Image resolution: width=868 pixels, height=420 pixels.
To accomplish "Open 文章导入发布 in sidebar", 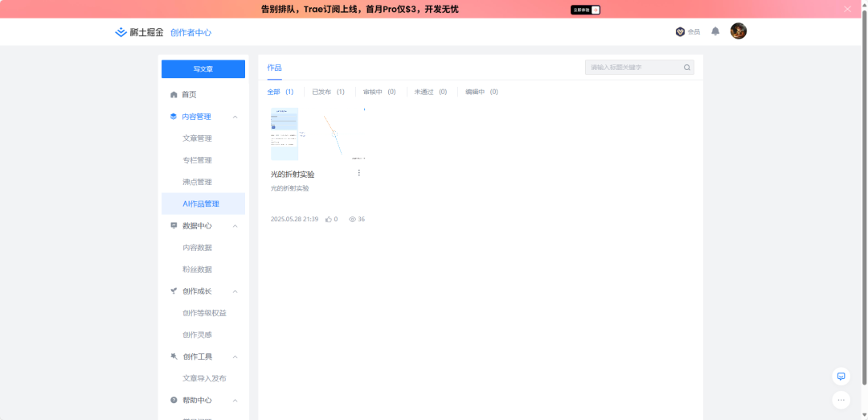I will click(203, 378).
